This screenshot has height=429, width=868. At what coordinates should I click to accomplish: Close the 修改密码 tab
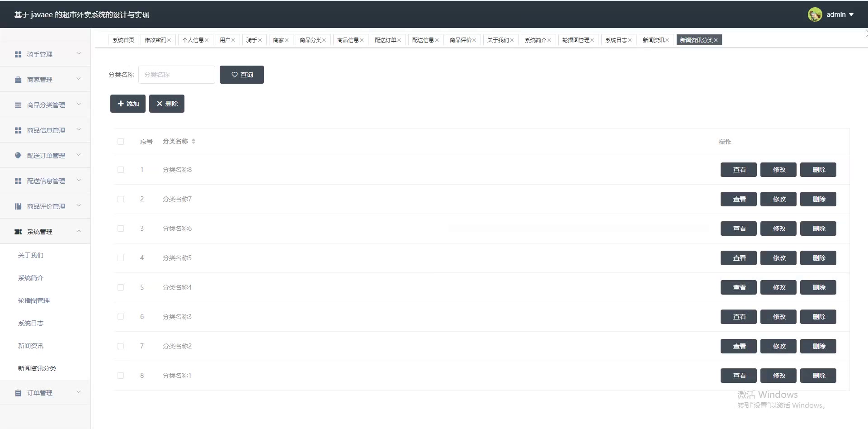pos(169,40)
